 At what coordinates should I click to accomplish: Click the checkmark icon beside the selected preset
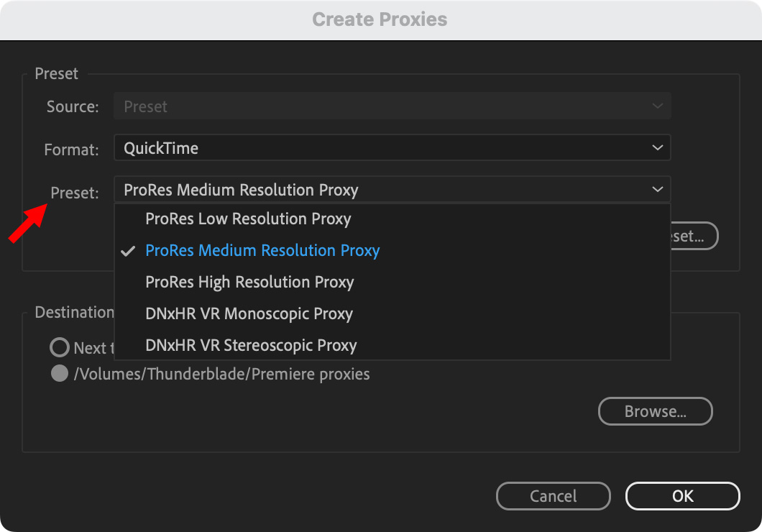129,251
